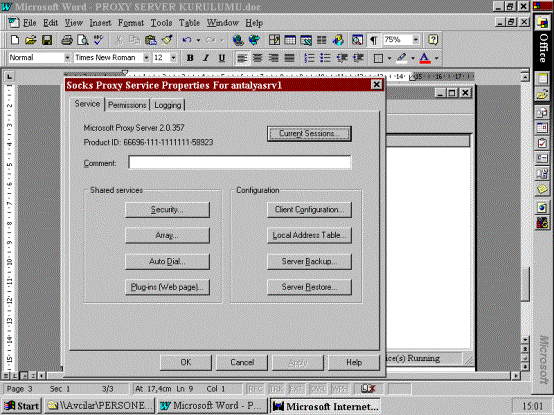Activate the Format Painter brush icon
The width and height of the screenshot is (554, 415).
[167, 40]
